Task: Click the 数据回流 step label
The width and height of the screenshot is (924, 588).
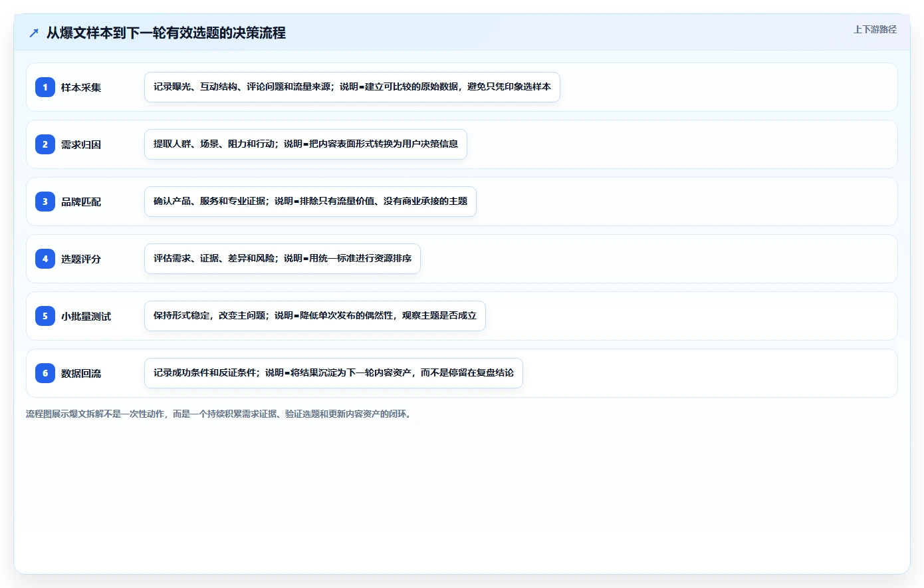Action: [x=81, y=373]
